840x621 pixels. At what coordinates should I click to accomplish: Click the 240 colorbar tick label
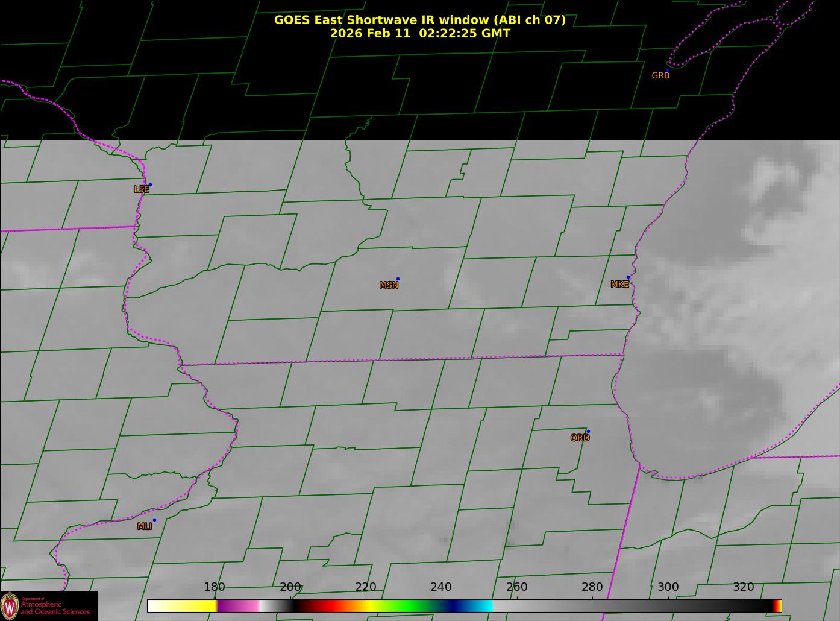pos(441,587)
